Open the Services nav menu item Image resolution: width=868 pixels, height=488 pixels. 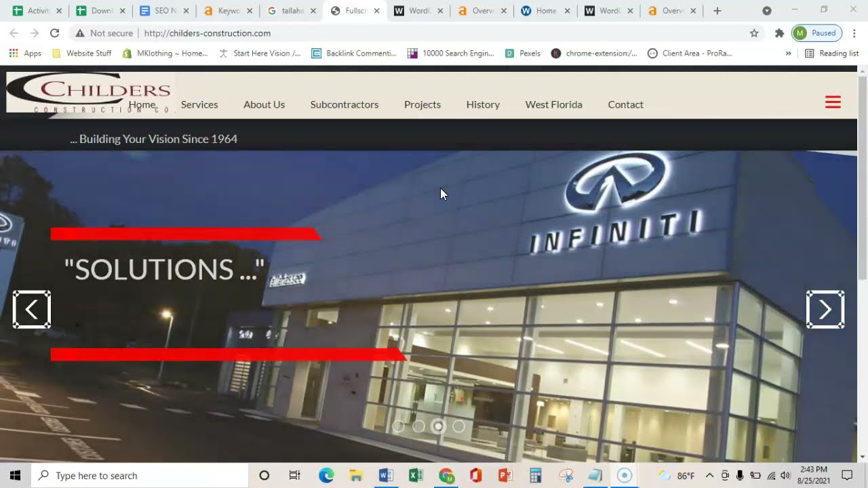199,104
